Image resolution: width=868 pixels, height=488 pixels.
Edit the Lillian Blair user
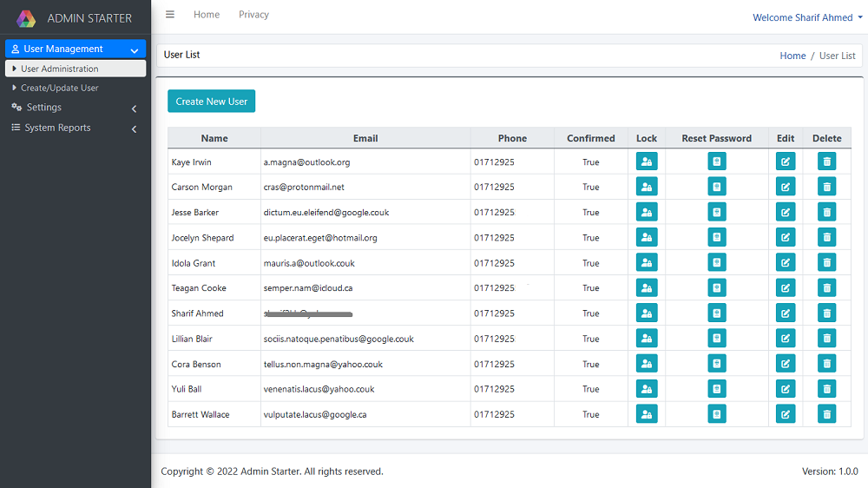tap(785, 339)
